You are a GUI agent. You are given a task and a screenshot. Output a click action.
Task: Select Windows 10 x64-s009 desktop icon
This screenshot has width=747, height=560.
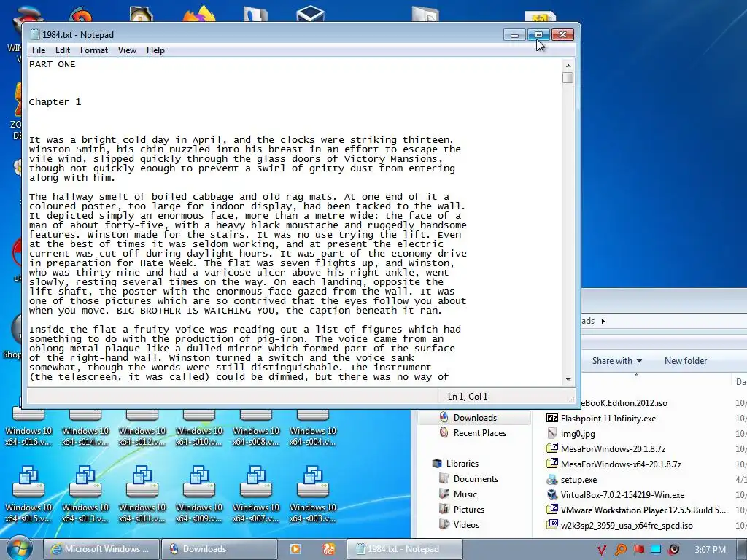[x=199, y=494]
